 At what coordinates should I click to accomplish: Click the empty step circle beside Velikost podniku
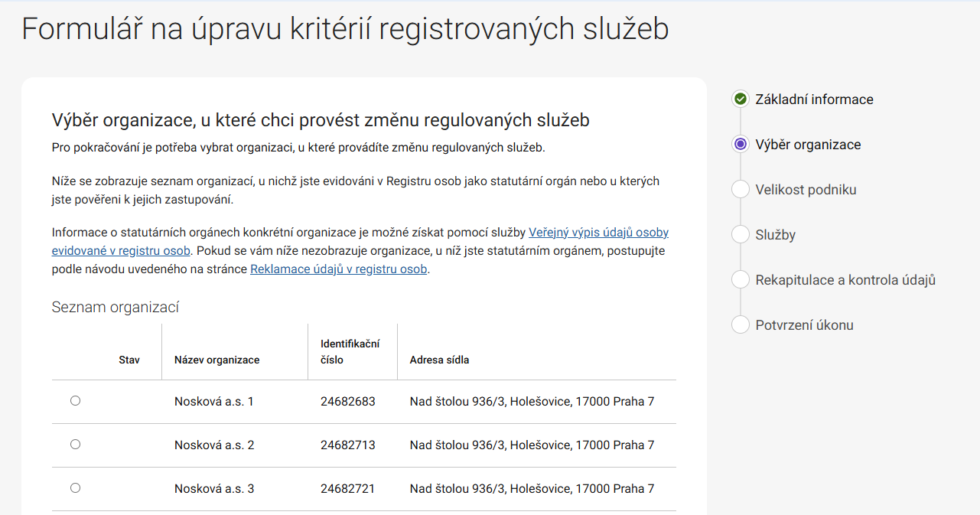(740, 190)
